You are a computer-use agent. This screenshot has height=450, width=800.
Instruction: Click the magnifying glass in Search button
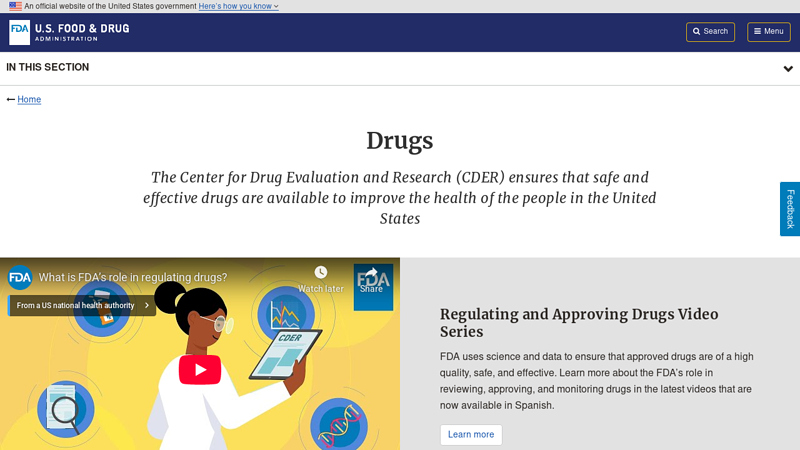click(696, 32)
